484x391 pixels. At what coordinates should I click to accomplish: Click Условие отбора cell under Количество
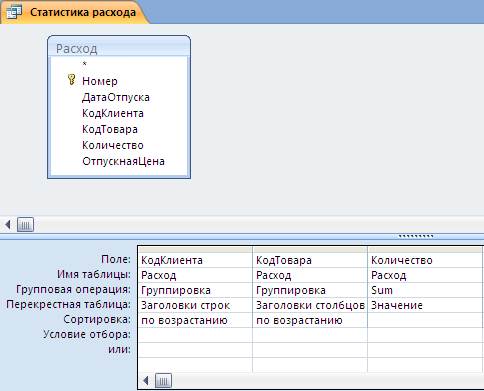(425, 335)
